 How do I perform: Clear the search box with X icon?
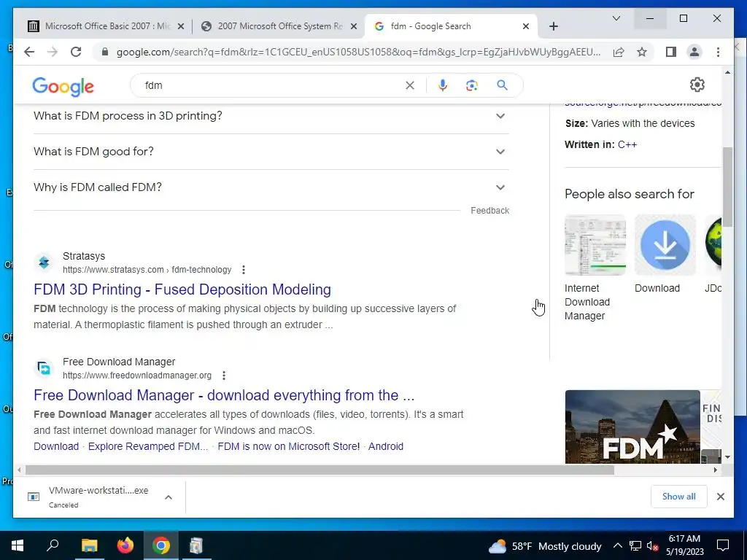[410, 85]
